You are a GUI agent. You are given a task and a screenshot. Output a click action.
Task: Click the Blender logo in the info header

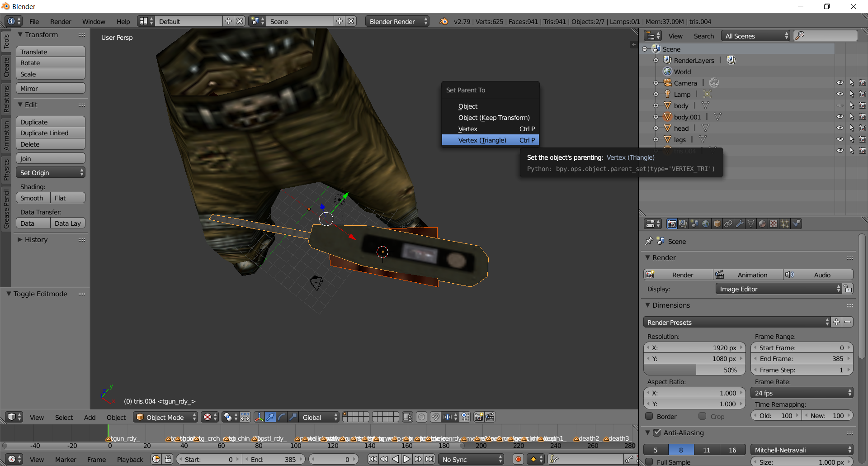click(x=444, y=21)
